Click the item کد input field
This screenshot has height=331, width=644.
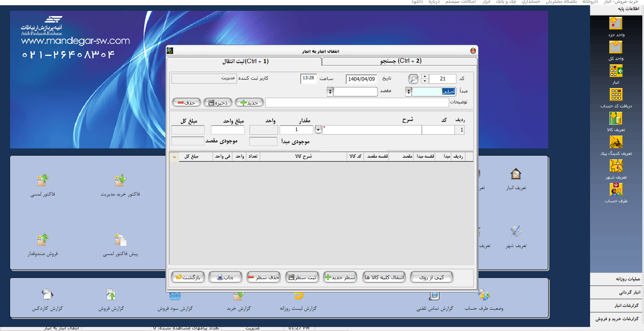click(438, 130)
